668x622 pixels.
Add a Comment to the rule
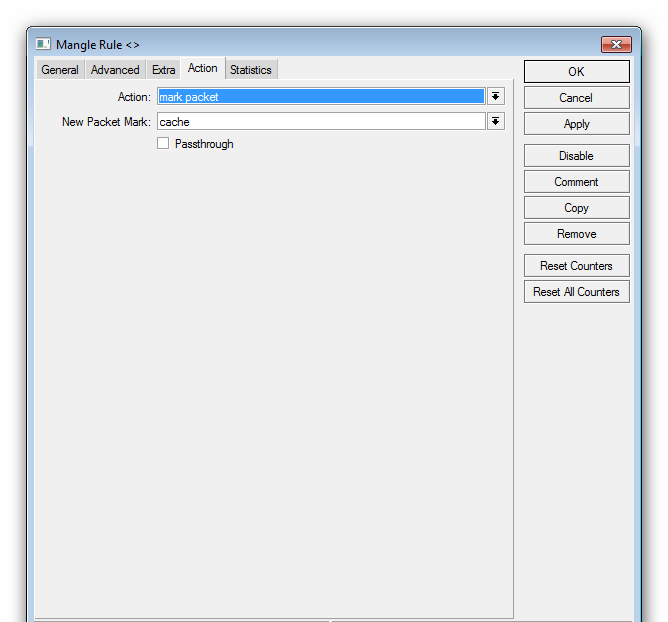point(576,182)
